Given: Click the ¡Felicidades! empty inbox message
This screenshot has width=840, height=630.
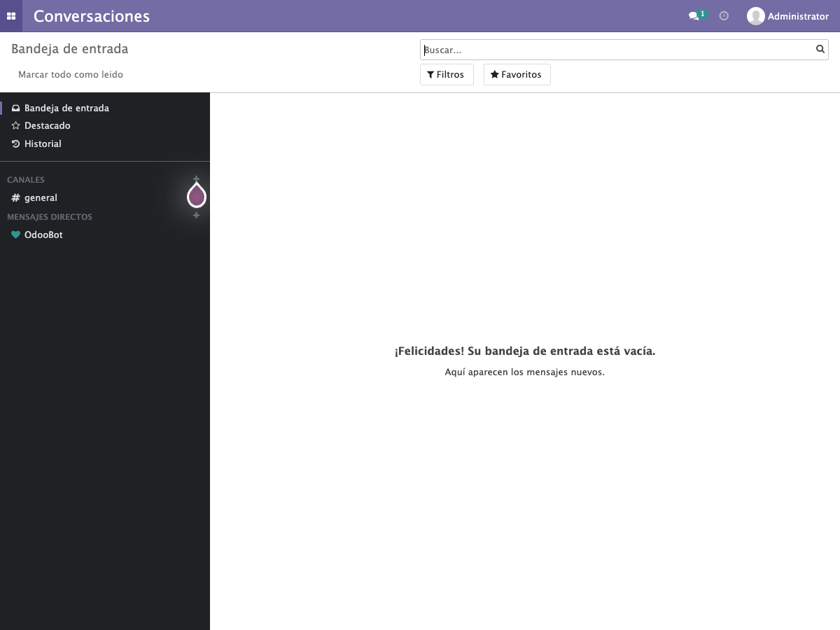Looking at the screenshot, I should pyautogui.click(x=525, y=351).
